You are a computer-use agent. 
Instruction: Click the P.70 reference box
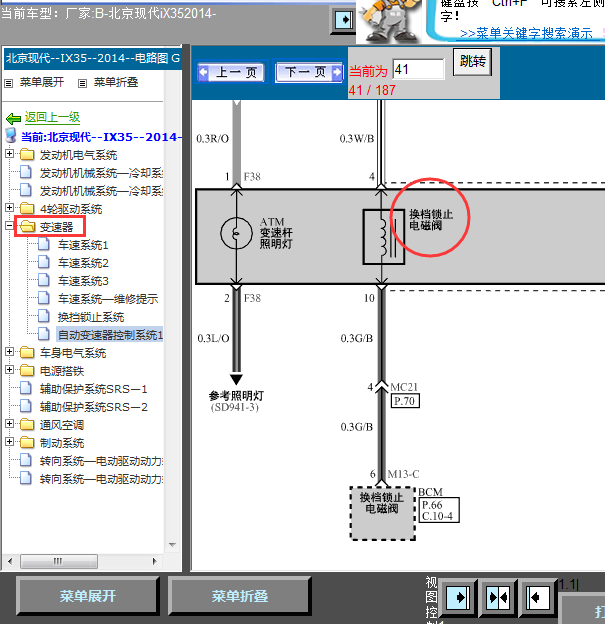point(405,401)
